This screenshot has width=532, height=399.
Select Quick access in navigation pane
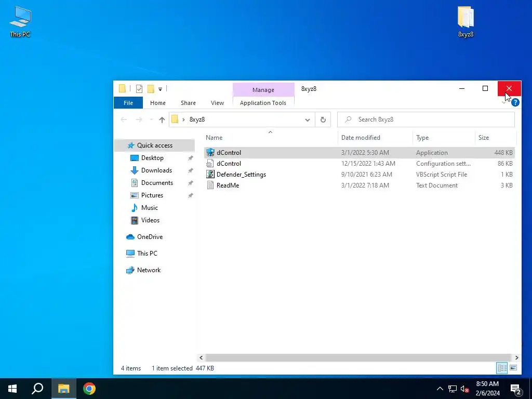[x=154, y=145]
